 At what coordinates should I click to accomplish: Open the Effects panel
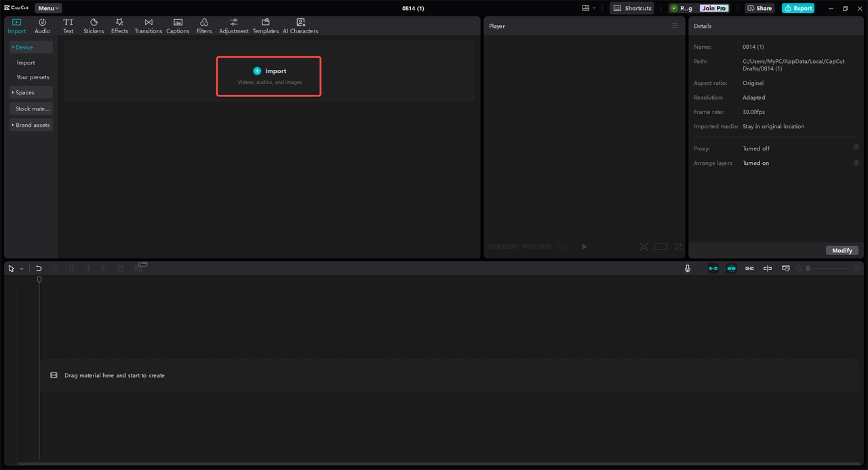coord(119,26)
